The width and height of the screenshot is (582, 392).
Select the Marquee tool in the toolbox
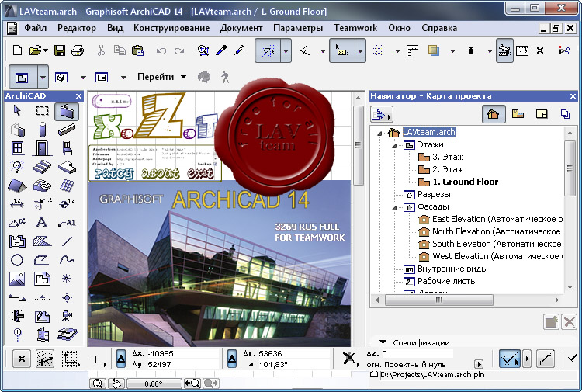click(43, 111)
